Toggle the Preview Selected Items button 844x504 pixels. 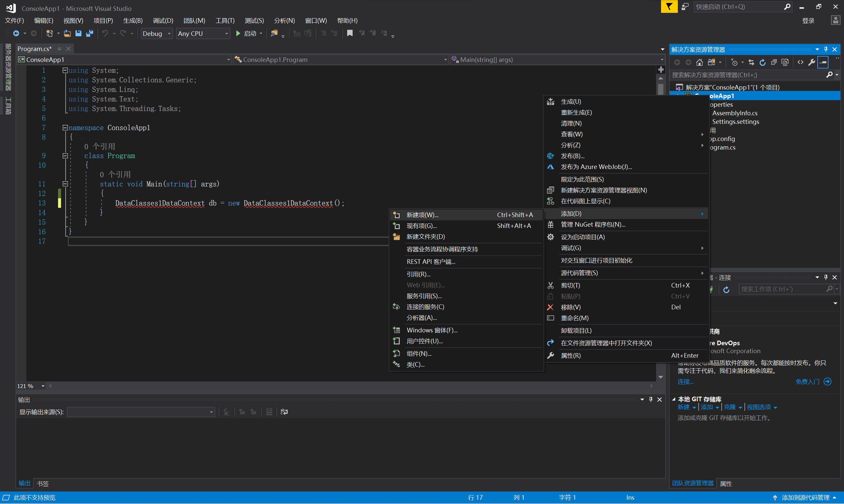pyautogui.click(x=823, y=63)
